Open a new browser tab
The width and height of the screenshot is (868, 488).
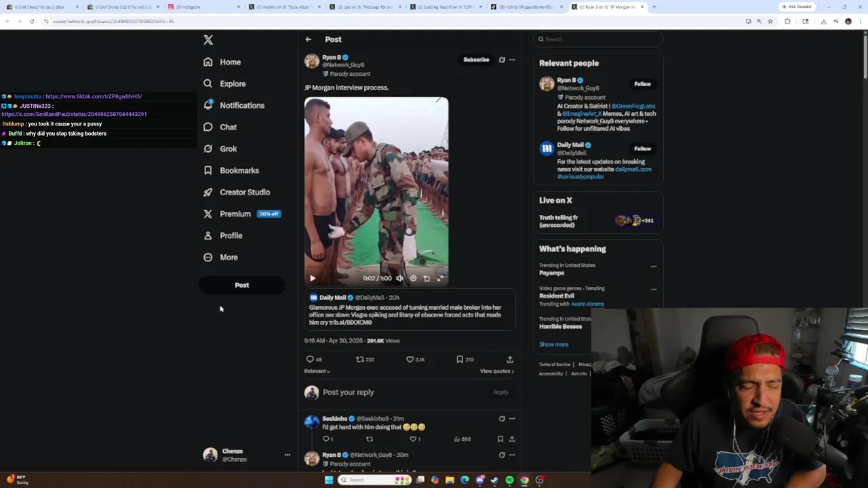click(x=654, y=7)
